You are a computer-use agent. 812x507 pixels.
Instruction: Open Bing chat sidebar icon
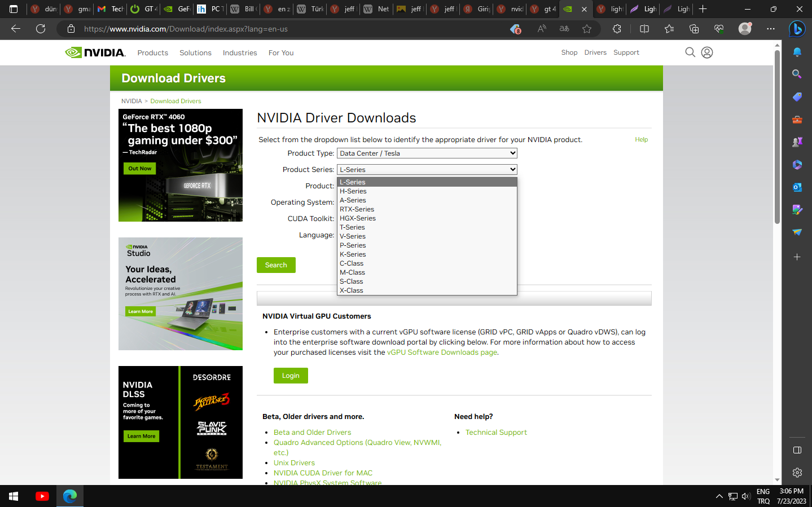pos(797,29)
